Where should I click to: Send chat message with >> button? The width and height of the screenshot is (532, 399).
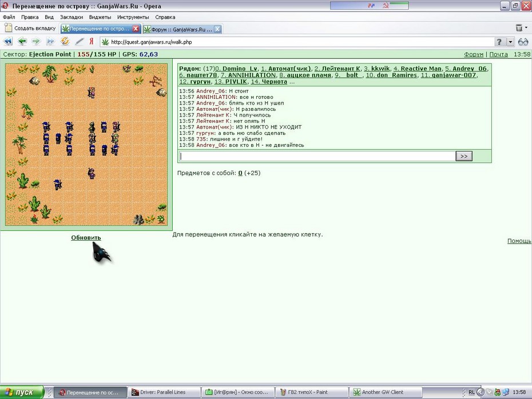[464, 156]
